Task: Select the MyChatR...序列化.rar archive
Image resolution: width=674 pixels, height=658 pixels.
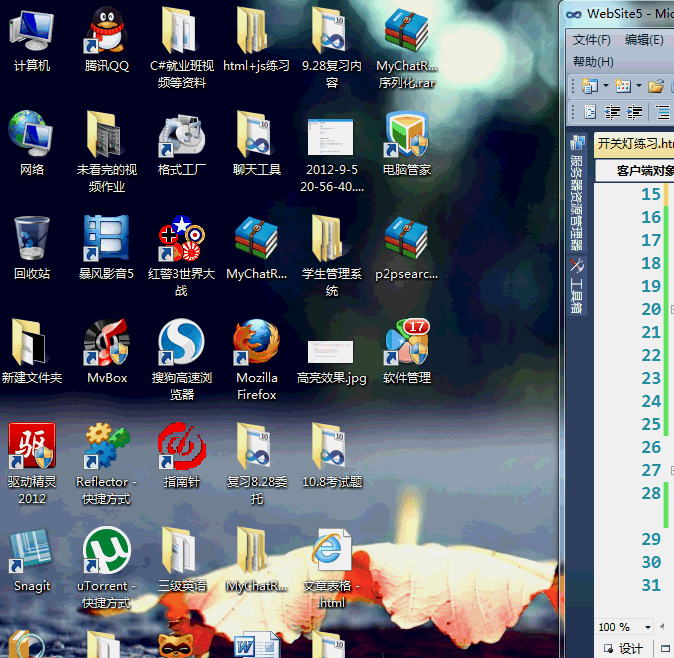Action: coord(406,47)
